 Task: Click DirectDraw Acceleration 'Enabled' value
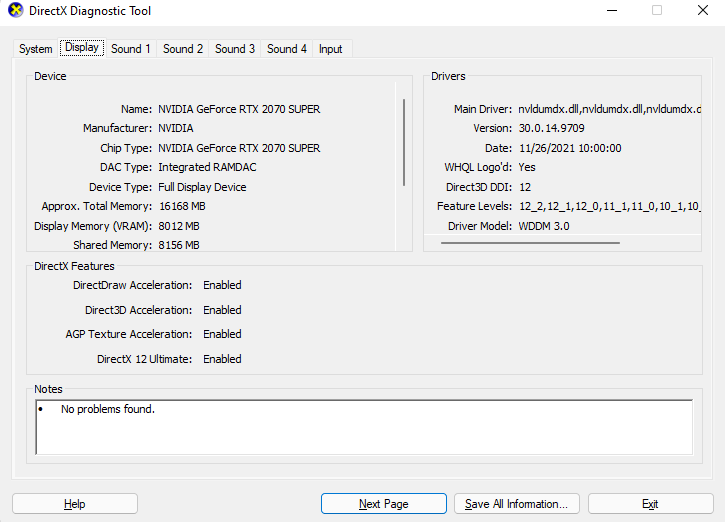(x=222, y=285)
